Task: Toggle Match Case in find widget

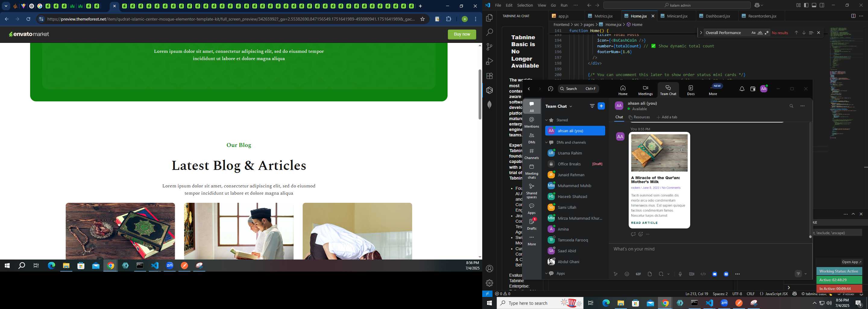Action: tap(753, 33)
